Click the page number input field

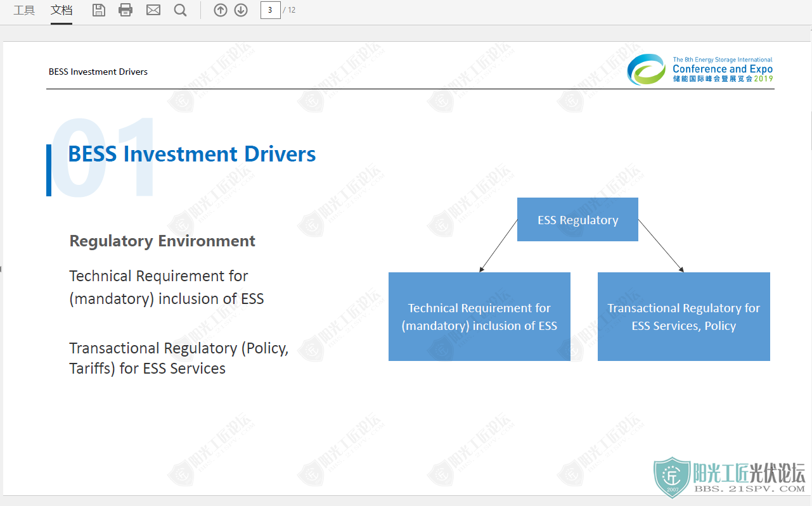(271, 10)
